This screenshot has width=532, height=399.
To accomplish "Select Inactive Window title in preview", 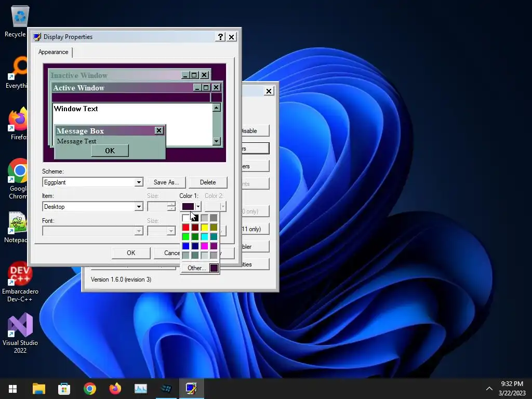I will [x=79, y=75].
